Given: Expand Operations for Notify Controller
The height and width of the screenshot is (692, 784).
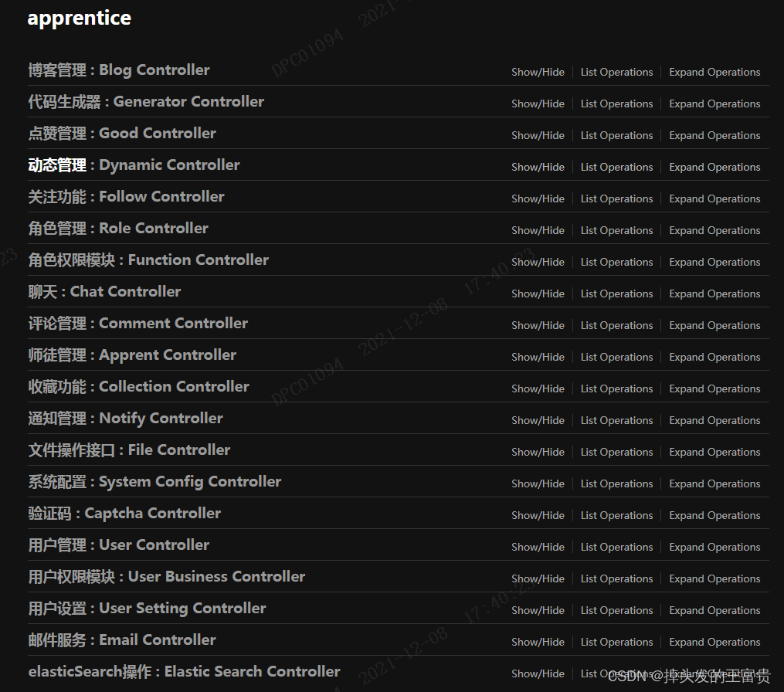Looking at the screenshot, I should 714,420.
